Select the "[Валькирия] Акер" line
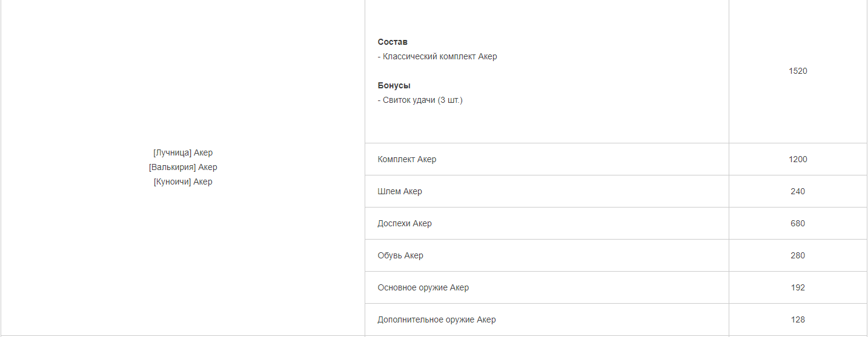Screen dimensions: 868x337 pyautogui.click(x=183, y=167)
